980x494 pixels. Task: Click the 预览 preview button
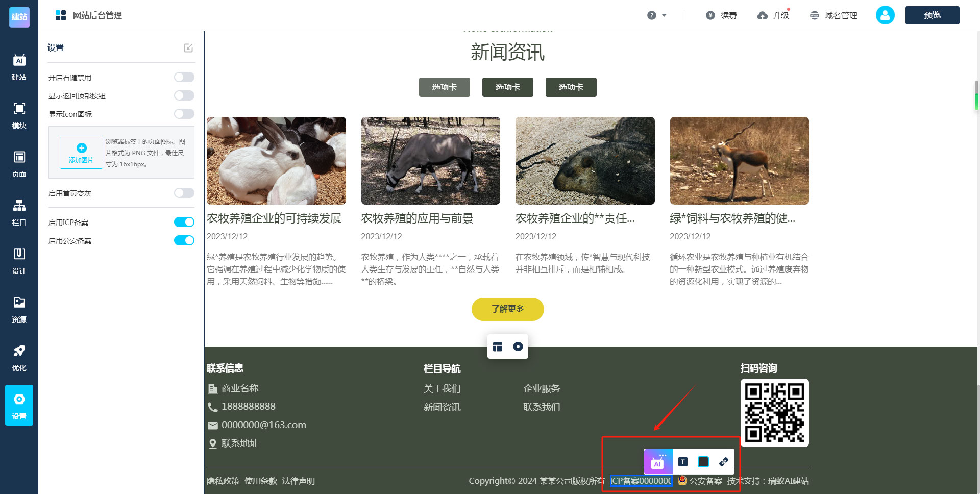[x=933, y=15]
